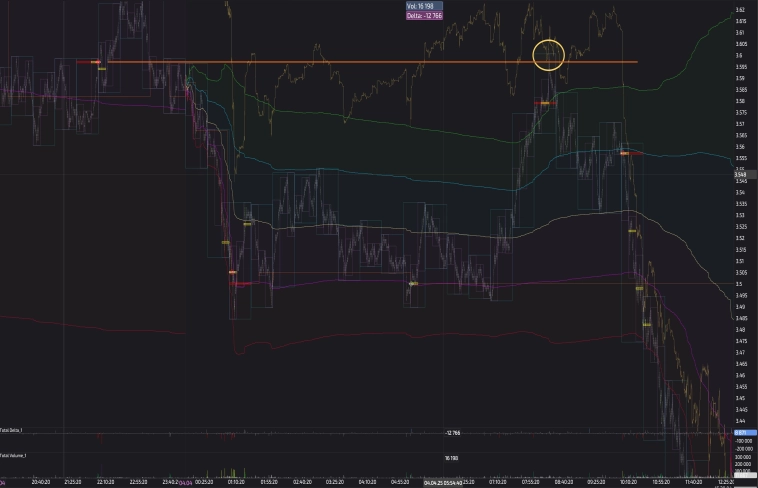Click the 16 198 value in volume panel

452,457
